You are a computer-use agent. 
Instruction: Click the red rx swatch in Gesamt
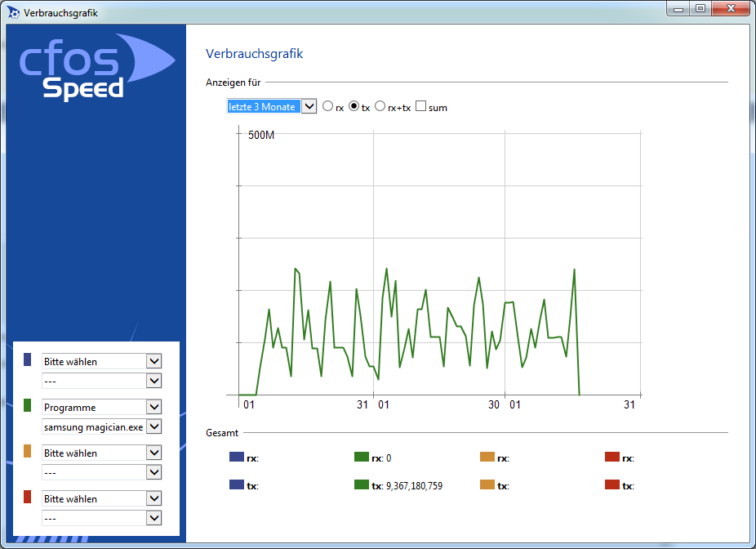click(x=612, y=457)
